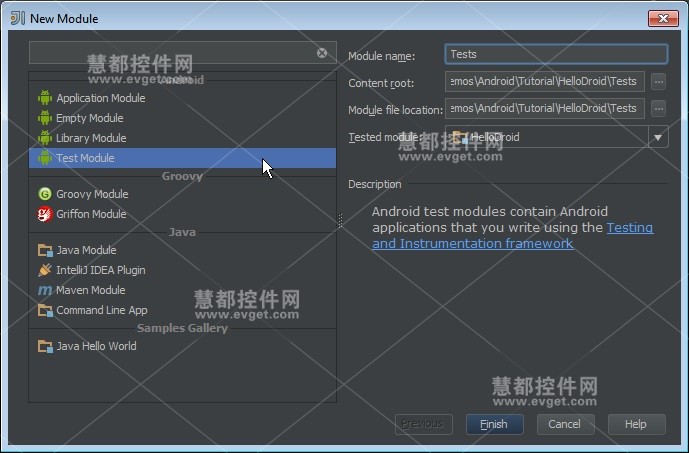Select Command Line App template
The image size is (689, 453).
click(182, 310)
